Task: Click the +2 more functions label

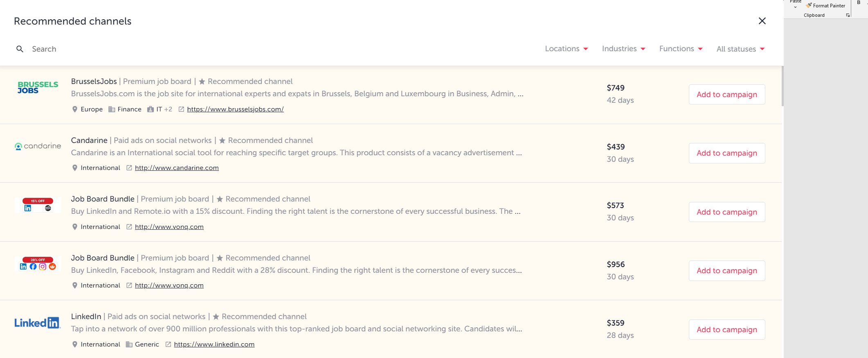Action: (x=168, y=109)
